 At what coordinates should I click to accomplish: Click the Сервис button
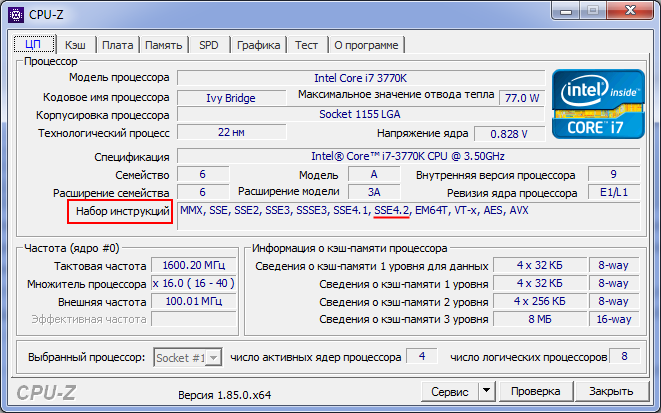point(450,392)
